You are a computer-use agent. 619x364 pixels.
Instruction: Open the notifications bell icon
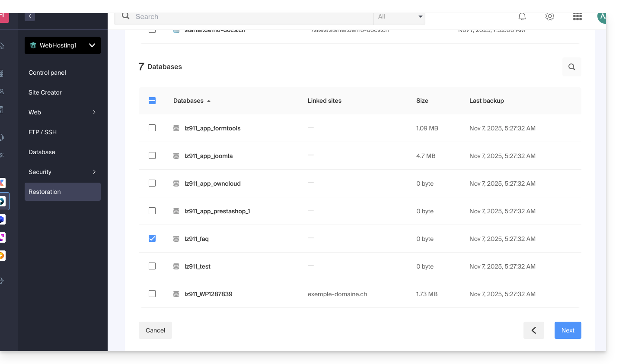click(x=522, y=17)
